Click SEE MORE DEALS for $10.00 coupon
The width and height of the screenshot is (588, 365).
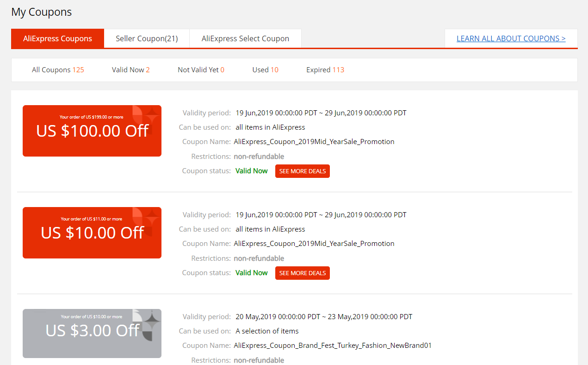coord(303,273)
